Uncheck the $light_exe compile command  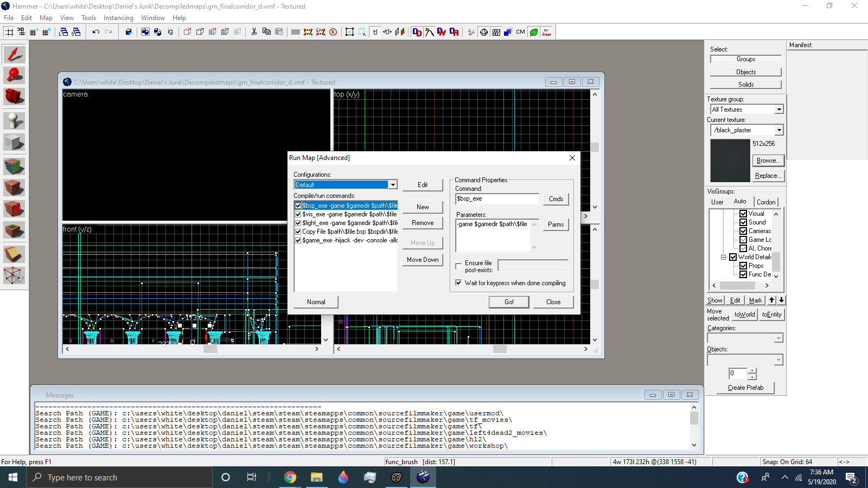(x=298, y=223)
